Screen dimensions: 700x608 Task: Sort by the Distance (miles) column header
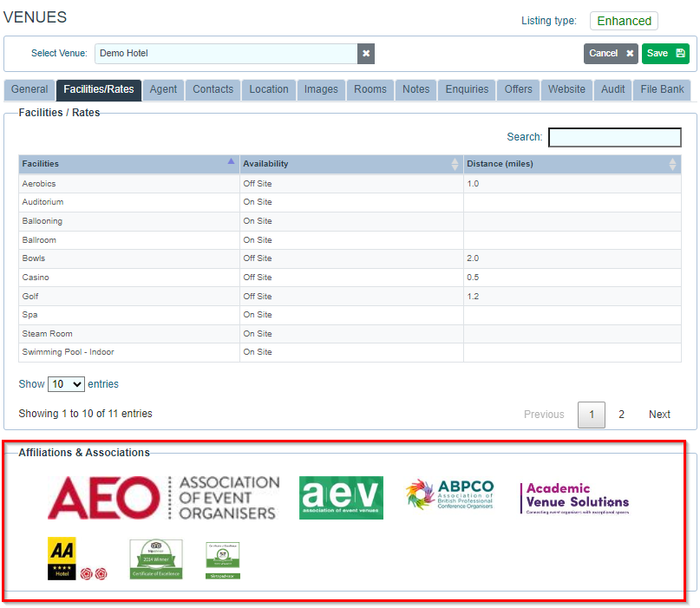(572, 164)
